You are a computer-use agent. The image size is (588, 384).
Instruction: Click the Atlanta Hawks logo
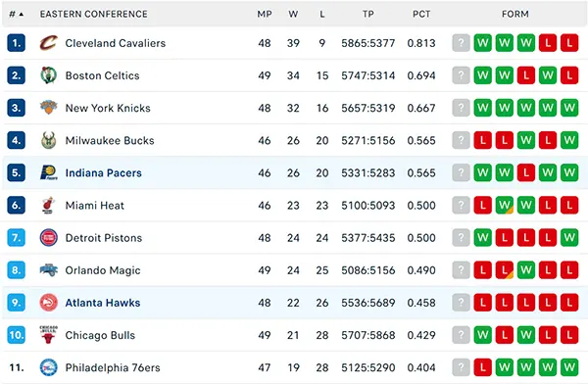(49, 303)
